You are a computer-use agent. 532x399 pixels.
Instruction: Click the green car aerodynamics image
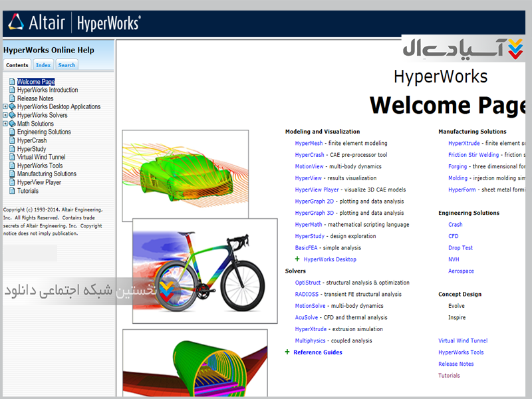coord(185,174)
